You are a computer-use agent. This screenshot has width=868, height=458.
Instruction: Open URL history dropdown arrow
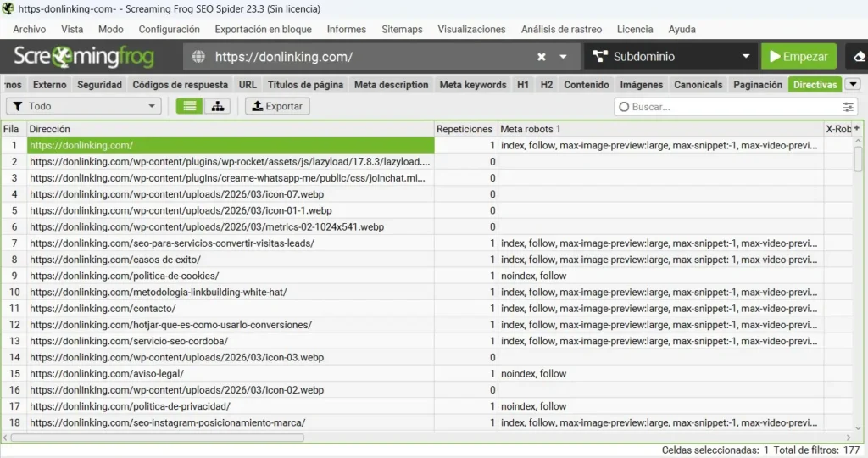click(x=563, y=57)
